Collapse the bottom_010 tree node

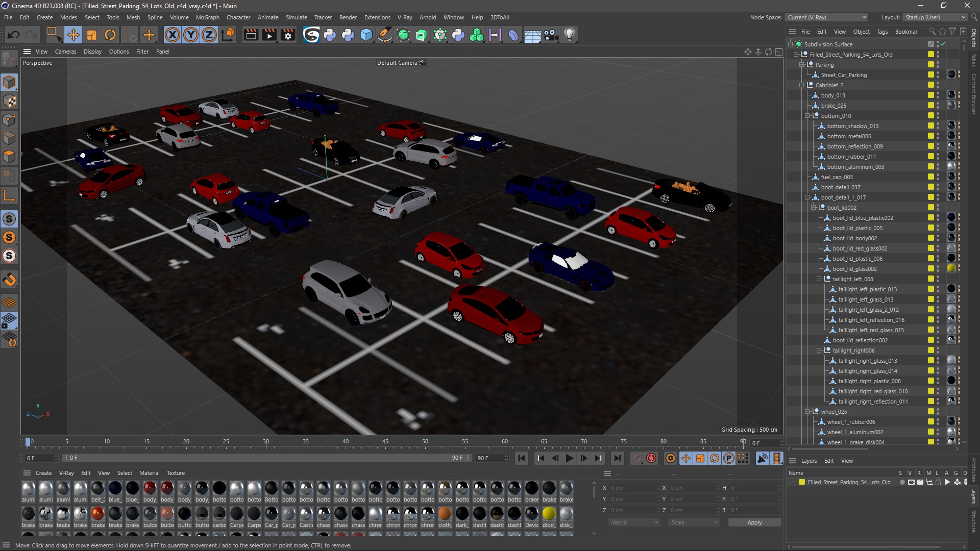[807, 116]
